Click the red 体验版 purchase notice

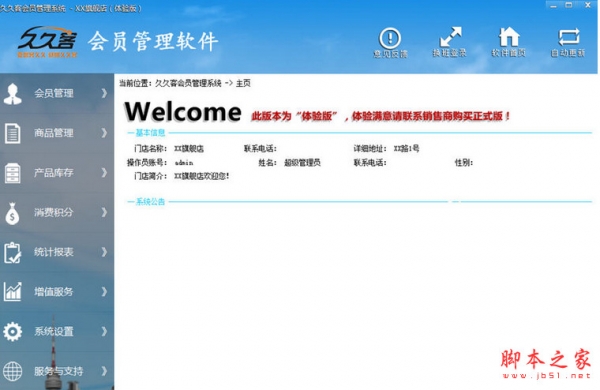coord(381,116)
